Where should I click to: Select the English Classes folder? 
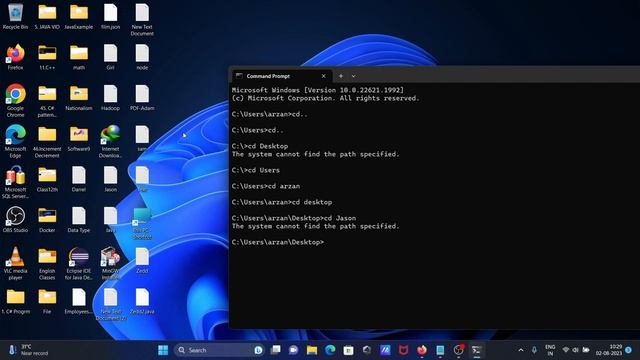(x=47, y=263)
